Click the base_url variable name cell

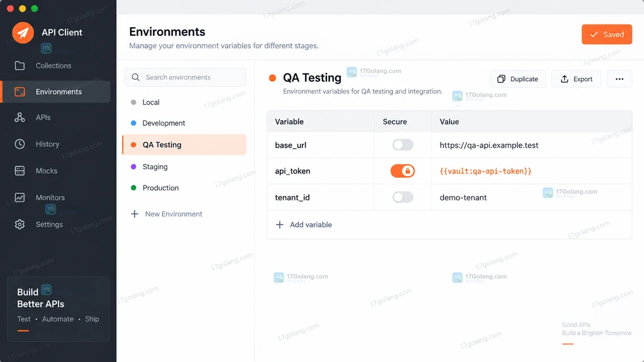[321, 145]
